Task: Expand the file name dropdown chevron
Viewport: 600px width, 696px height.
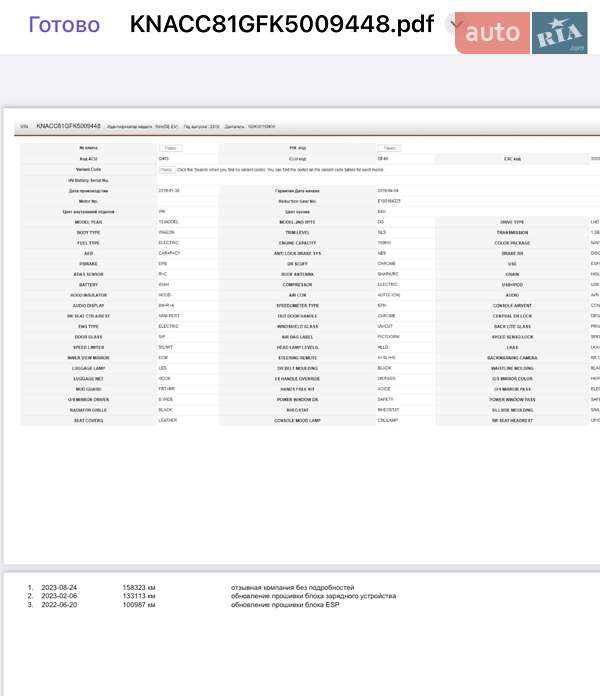Action: tap(457, 25)
